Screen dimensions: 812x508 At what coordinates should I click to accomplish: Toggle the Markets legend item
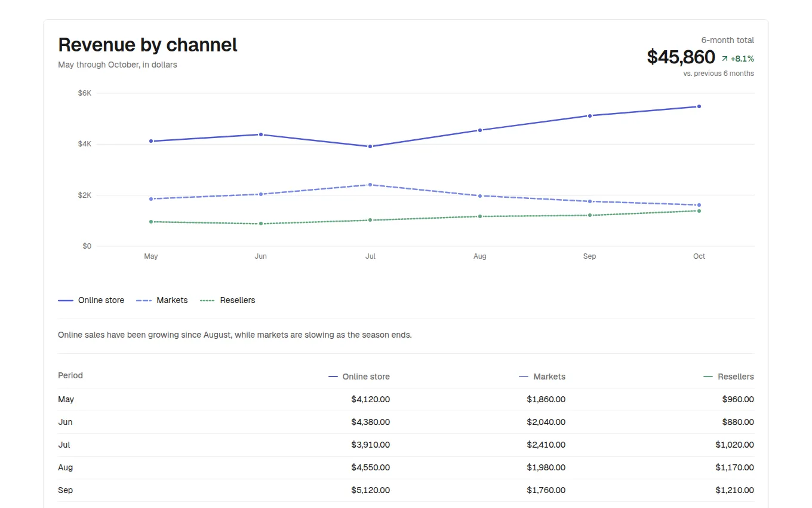point(162,300)
